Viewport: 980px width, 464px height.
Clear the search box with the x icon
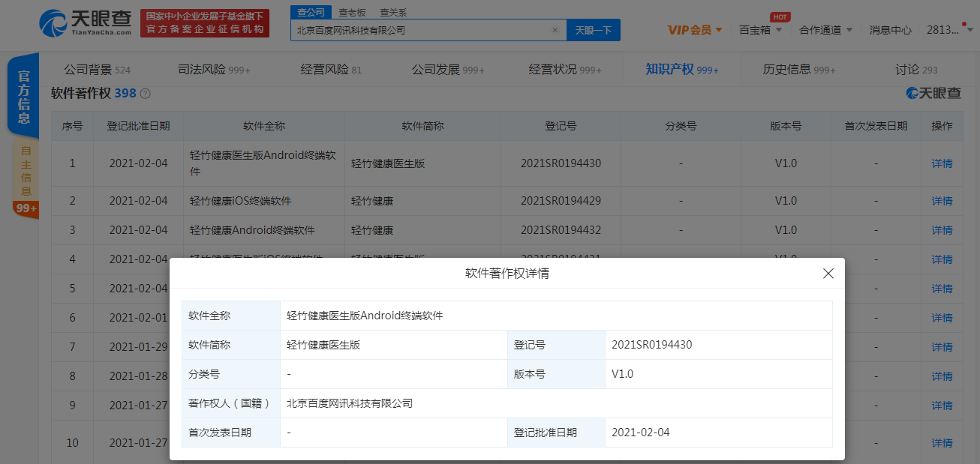[x=555, y=30]
